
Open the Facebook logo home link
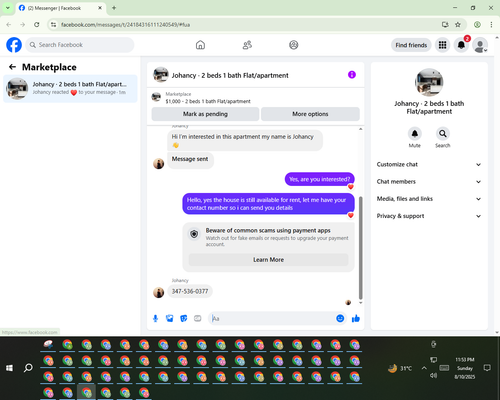[x=14, y=45]
